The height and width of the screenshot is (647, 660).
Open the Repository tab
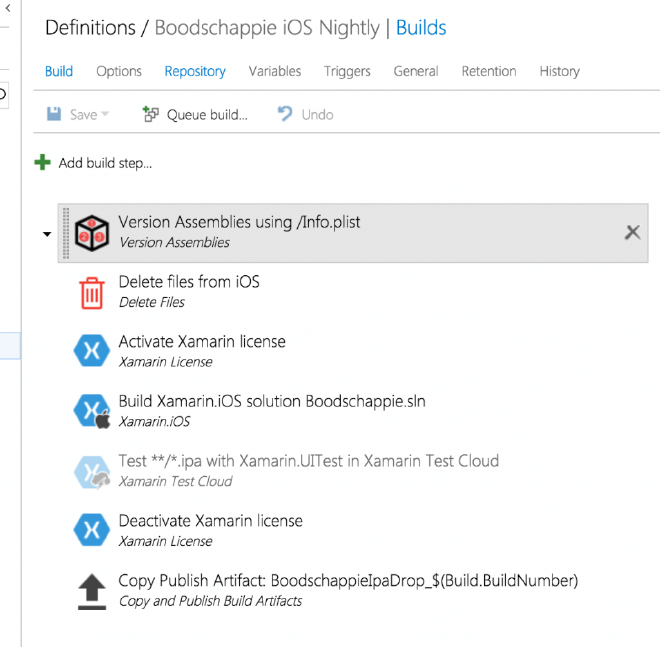[x=195, y=71]
